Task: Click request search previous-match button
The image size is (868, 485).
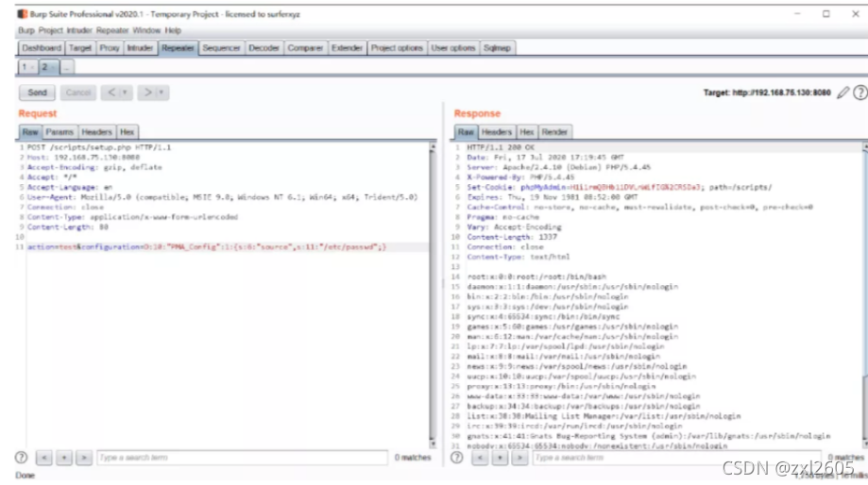Action: coord(44,458)
